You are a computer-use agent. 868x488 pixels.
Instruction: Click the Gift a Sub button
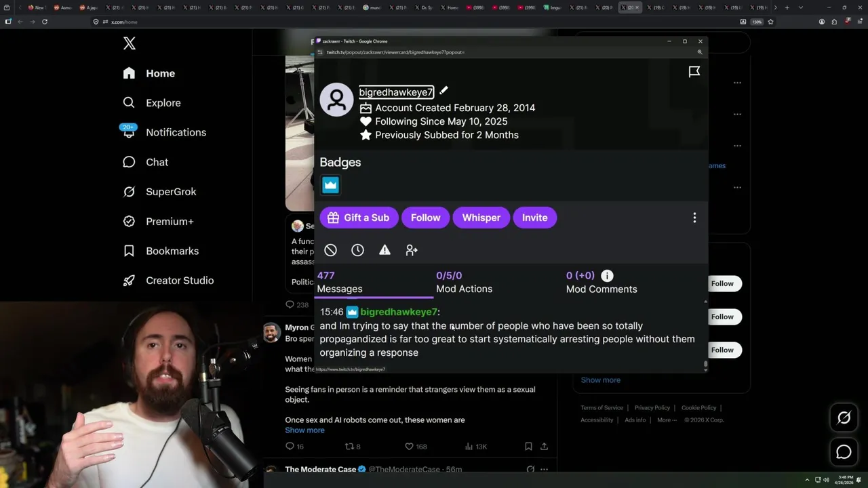coord(358,218)
